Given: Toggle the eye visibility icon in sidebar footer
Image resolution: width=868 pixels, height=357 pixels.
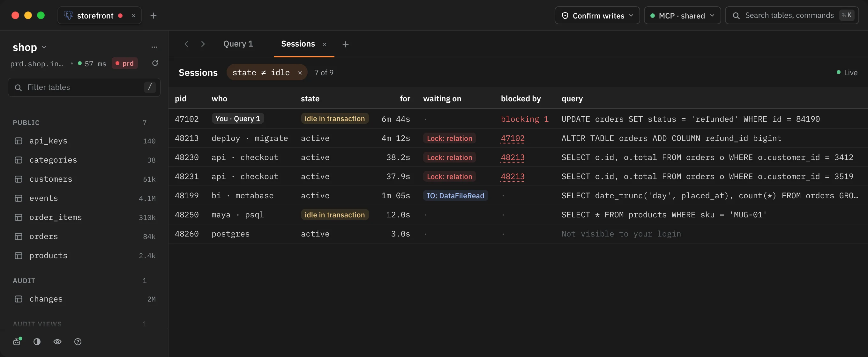Looking at the screenshot, I should [x=58, y=341].
